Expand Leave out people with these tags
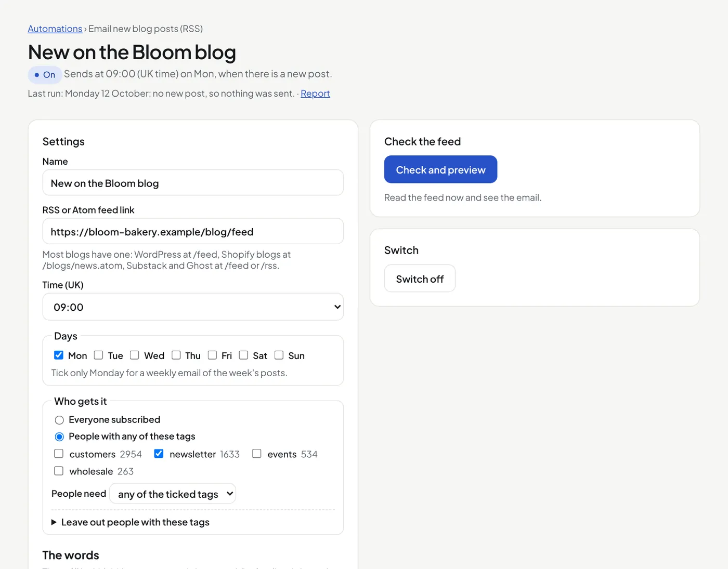The height and width of the screenshot is (569, 728). (131, 522)
